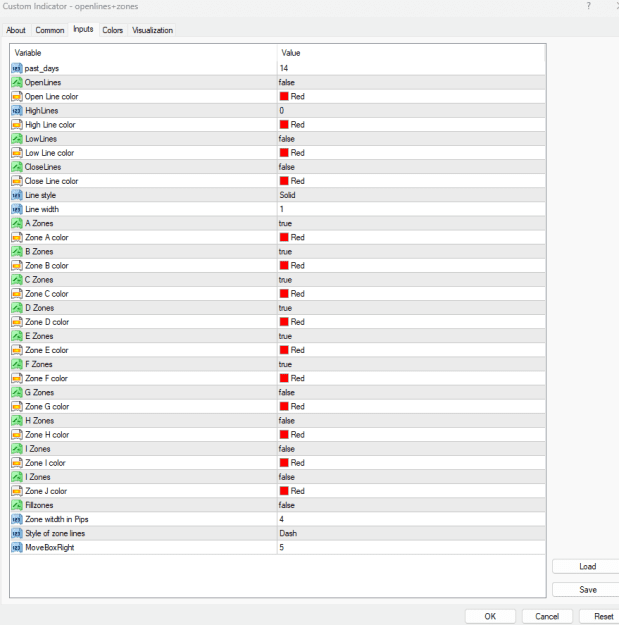Toggle CloseLines false value
The image size is (619, 625).
411,167
